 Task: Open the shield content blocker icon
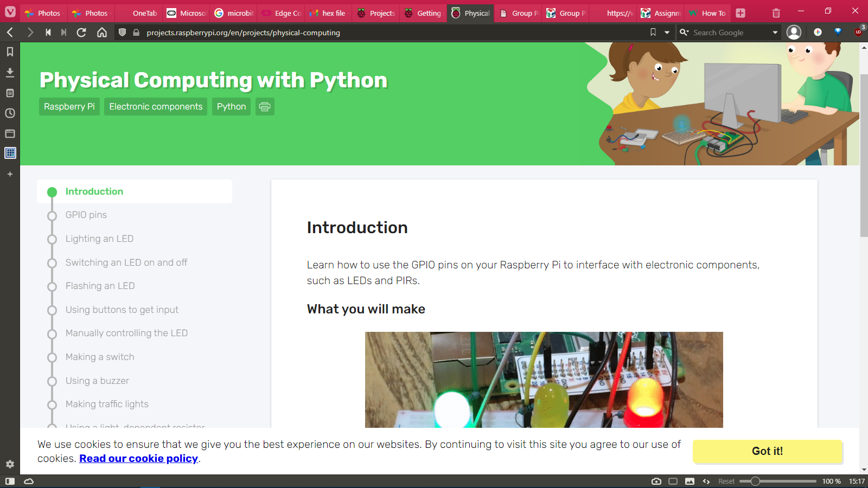pos(123,33)
